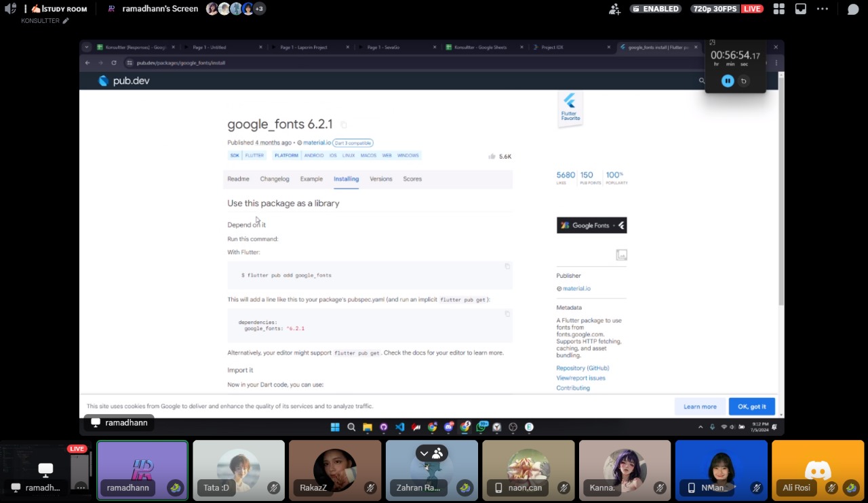868x503 pixels.
Task: Select Kanna. participant tile
Action: 625,470
